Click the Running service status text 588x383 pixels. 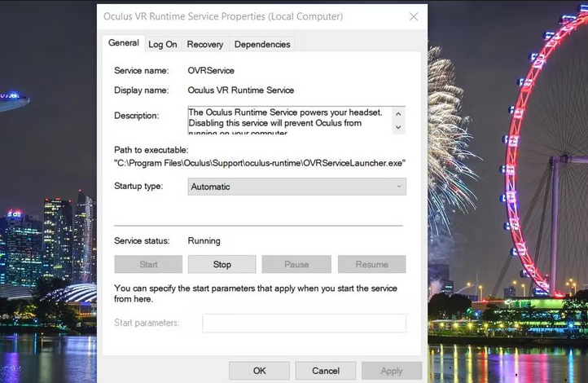click(204, 241)
